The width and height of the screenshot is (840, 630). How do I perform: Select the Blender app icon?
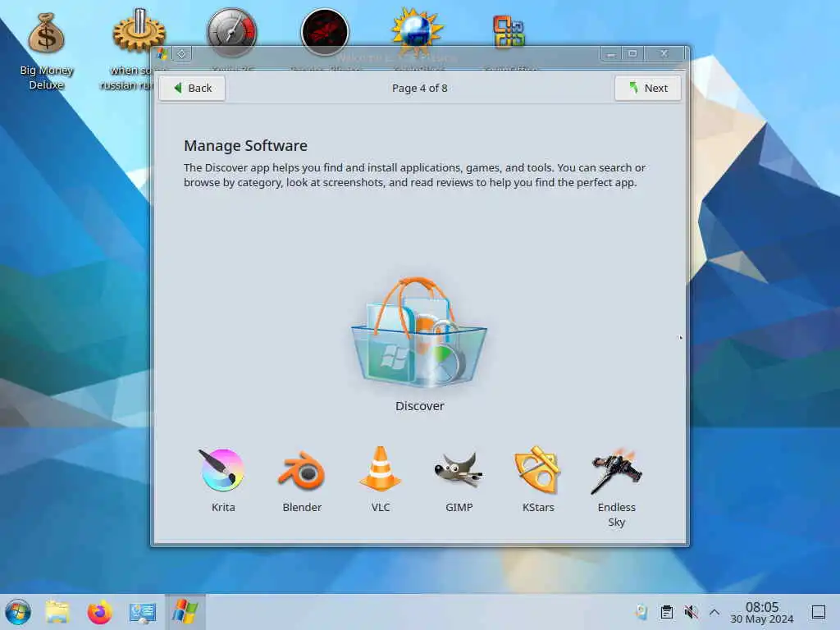(x=302, y=470)
